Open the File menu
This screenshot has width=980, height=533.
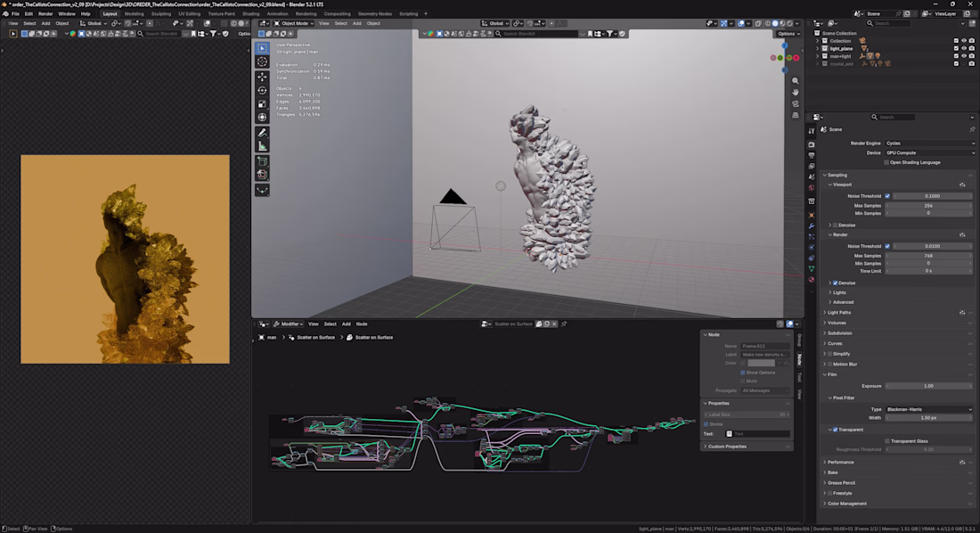click(16, 13)
